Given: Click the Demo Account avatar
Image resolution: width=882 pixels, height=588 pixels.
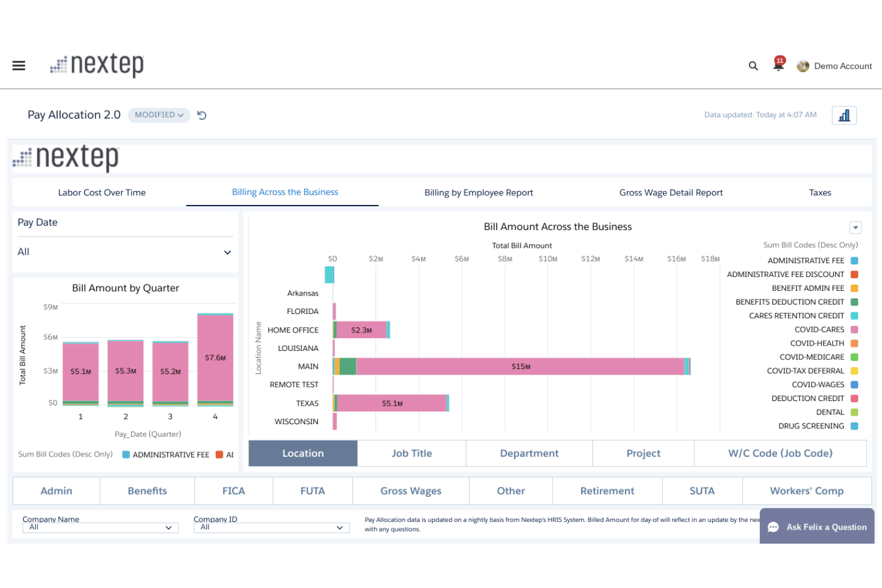Looking at the screenshot, I should pos(803,66).
